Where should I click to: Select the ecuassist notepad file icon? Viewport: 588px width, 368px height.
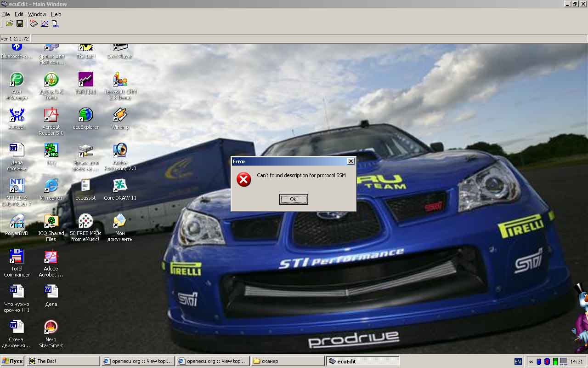pyautogui.click(x=86, y=190)
